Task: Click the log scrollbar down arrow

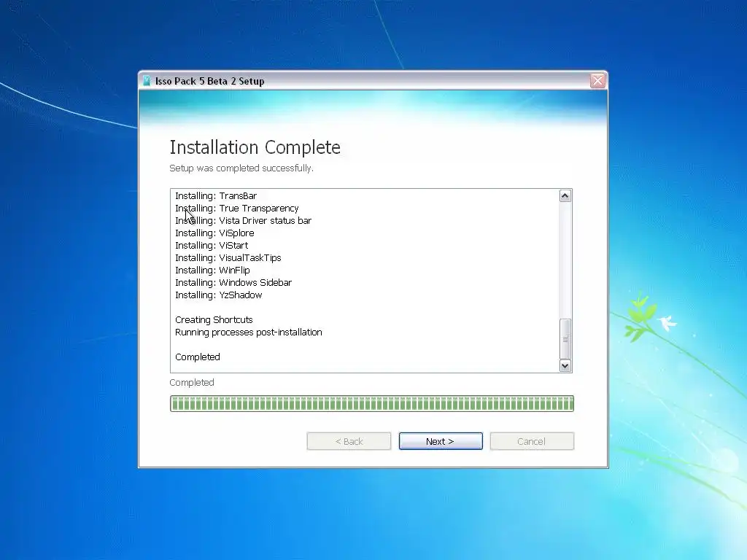Action: point(565,366)
